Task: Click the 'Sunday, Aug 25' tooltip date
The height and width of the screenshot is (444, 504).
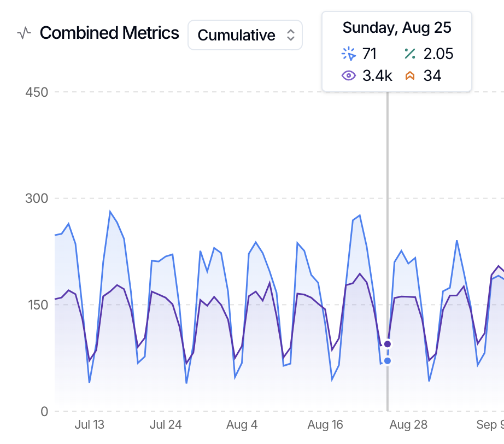Action: pyautogui.click(x=397, y=28)
